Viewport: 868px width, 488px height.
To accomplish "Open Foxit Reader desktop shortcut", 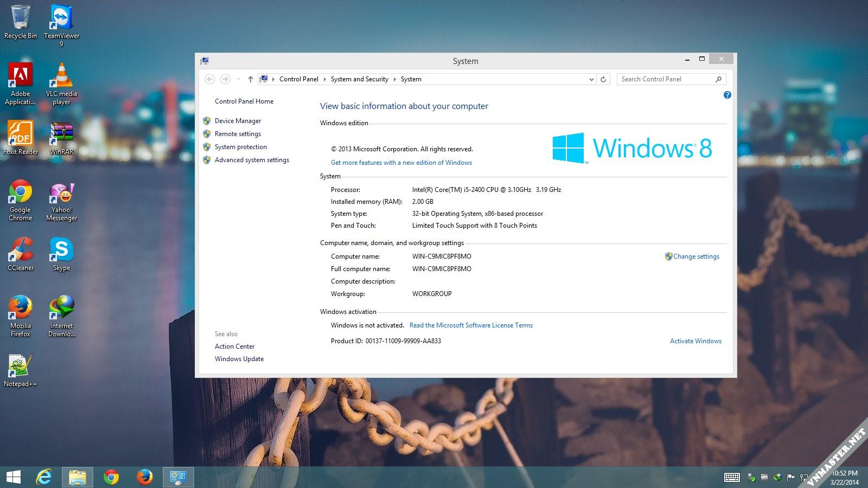I will tap(21, 138).
